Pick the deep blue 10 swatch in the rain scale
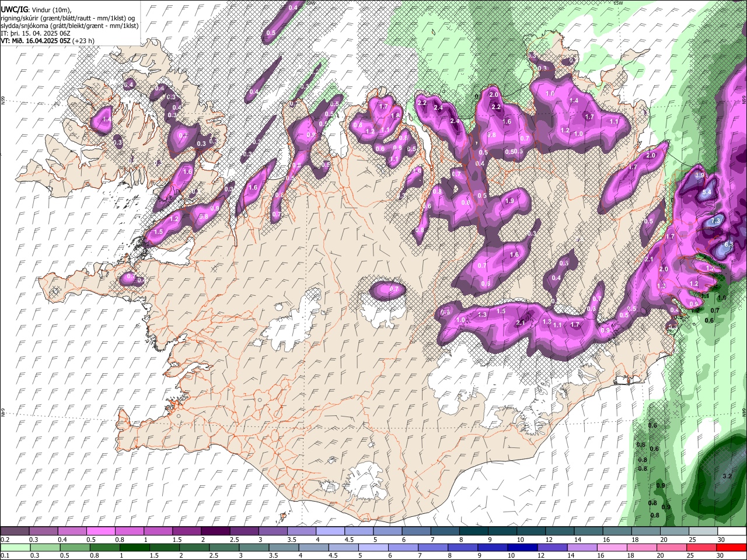Screen dimensions: 747x560 522,547
